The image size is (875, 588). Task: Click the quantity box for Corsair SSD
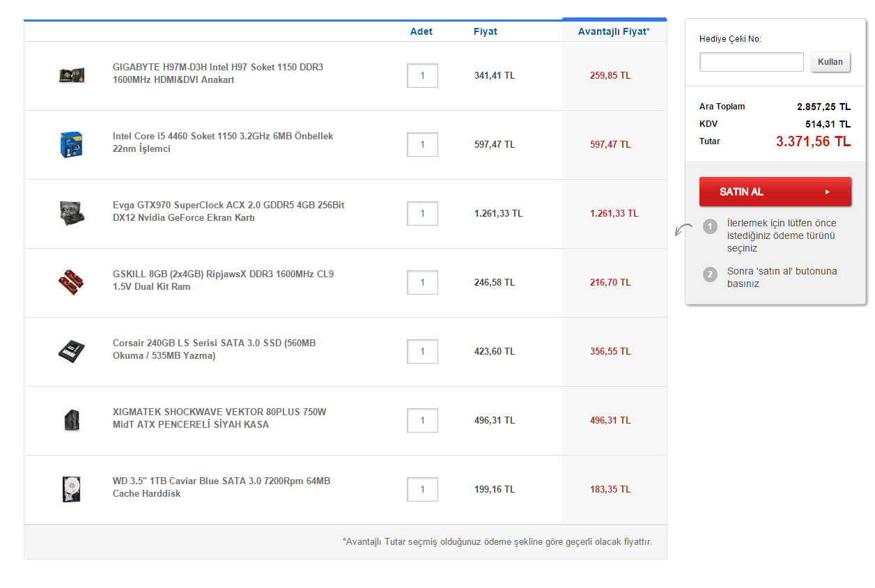pyautogui.click(x=422, y=351)
